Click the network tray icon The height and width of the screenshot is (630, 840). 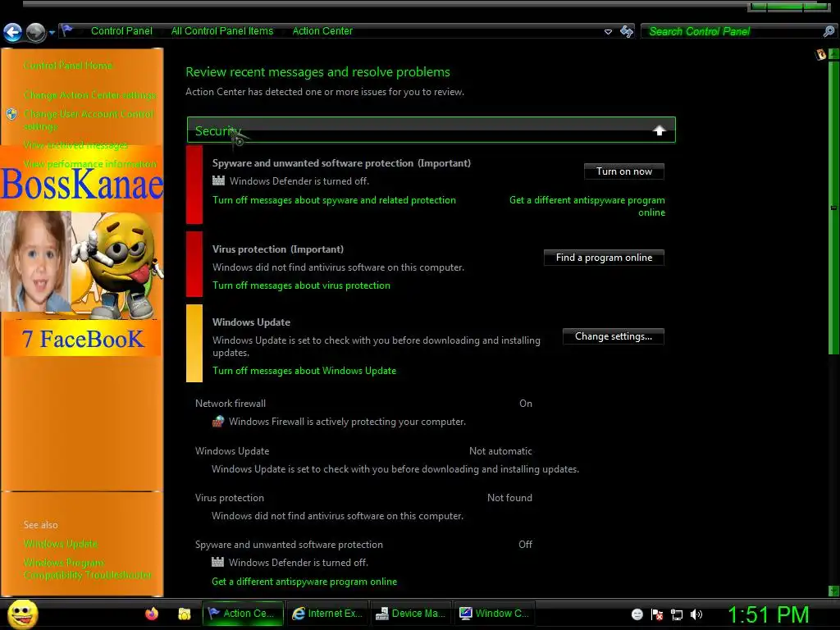pos(677,614)
